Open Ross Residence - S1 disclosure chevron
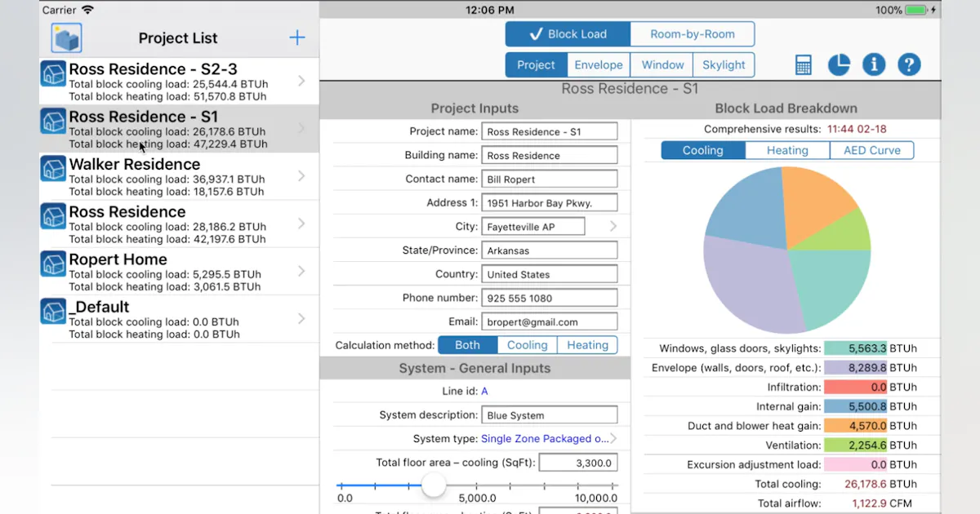Screen dimensions: 980x514 click(x=301, y=128)
